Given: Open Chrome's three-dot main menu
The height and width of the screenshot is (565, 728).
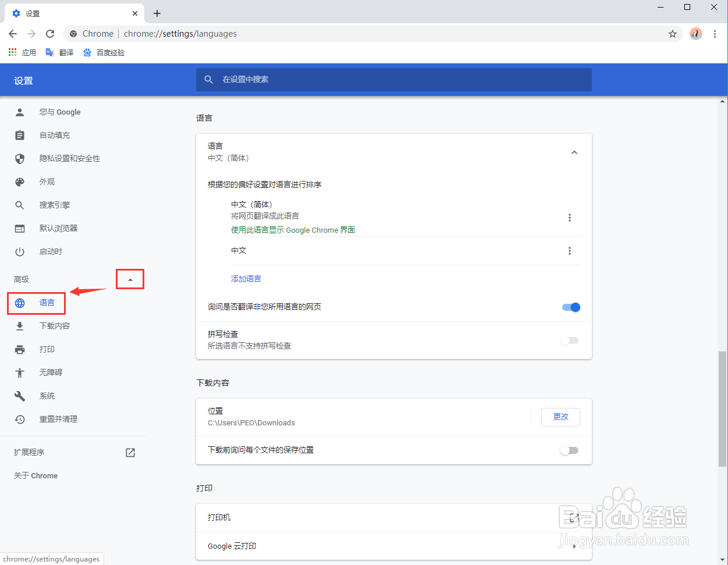Looking at the screenshot, I should 715,34.
